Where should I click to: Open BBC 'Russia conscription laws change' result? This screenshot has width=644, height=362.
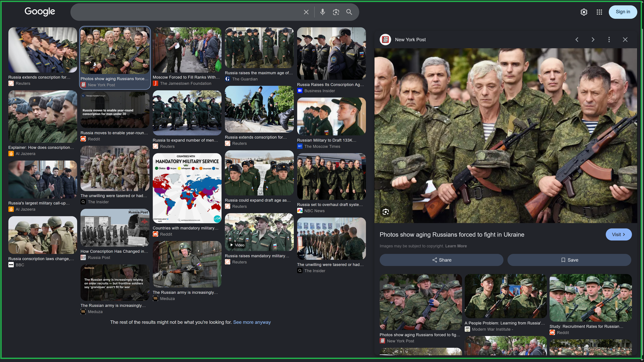(x=42, y=235)
